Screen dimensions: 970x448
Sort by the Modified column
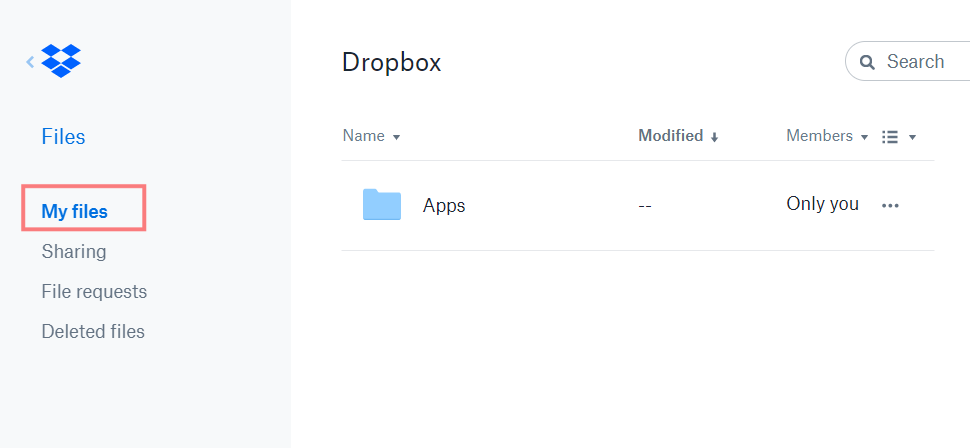(x=678, y=136)
